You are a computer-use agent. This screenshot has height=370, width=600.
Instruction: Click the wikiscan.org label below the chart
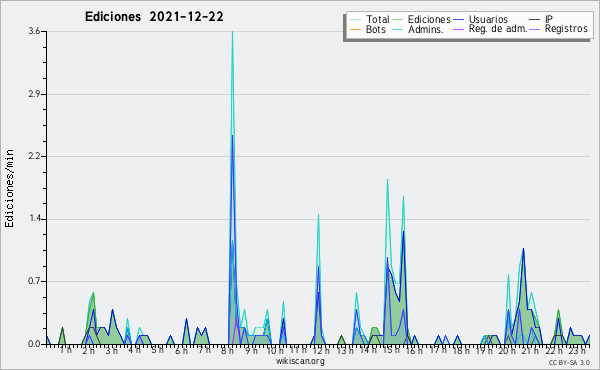[300, 361]
